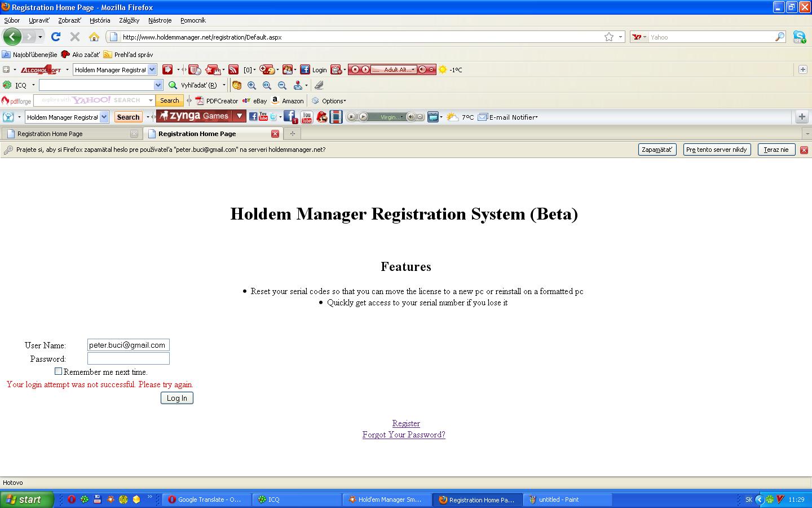Screen dimensions: 812x508
Task: Stop loading with the X icon
Action: [74, 37]
